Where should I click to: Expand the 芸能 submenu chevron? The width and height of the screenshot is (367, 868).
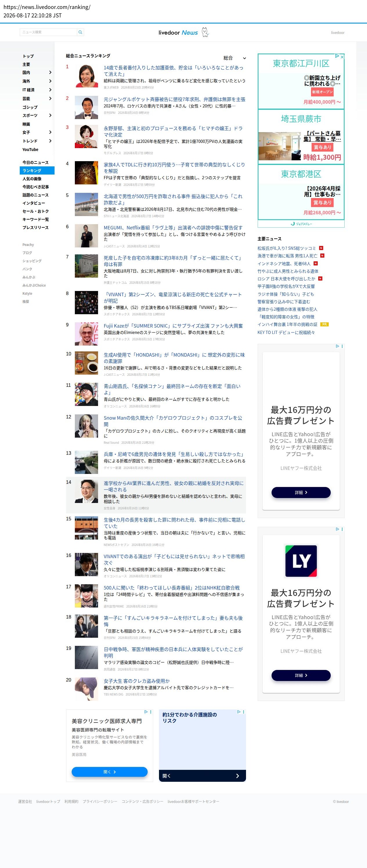tap(50, 98)
